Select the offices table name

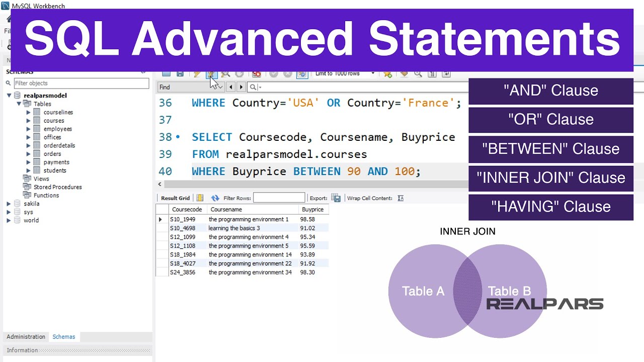(52, 137)
